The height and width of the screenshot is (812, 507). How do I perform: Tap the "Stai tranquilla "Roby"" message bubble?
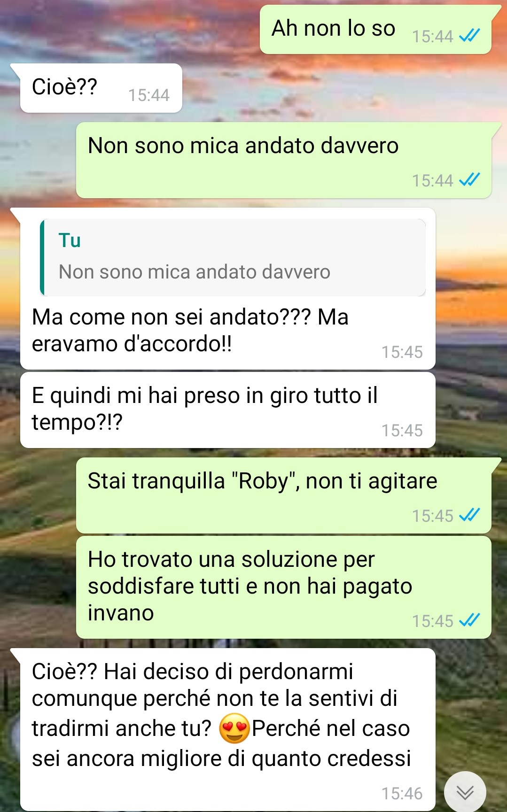(284, 495)
